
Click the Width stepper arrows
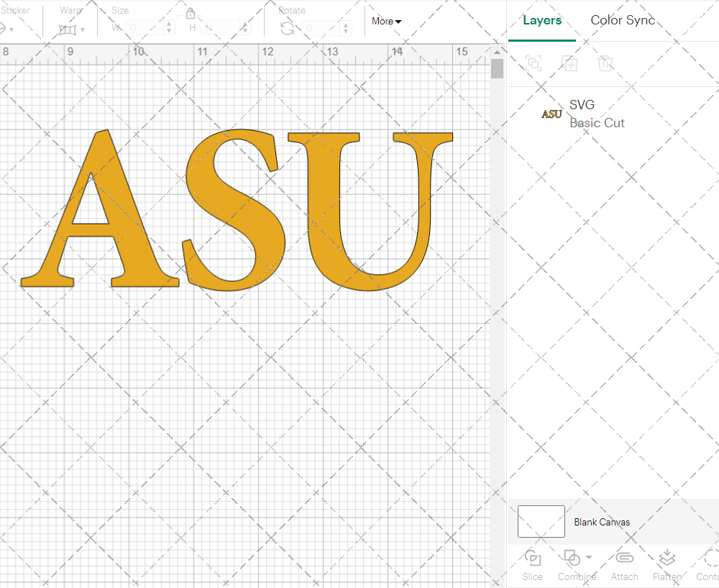click(169, 27)
